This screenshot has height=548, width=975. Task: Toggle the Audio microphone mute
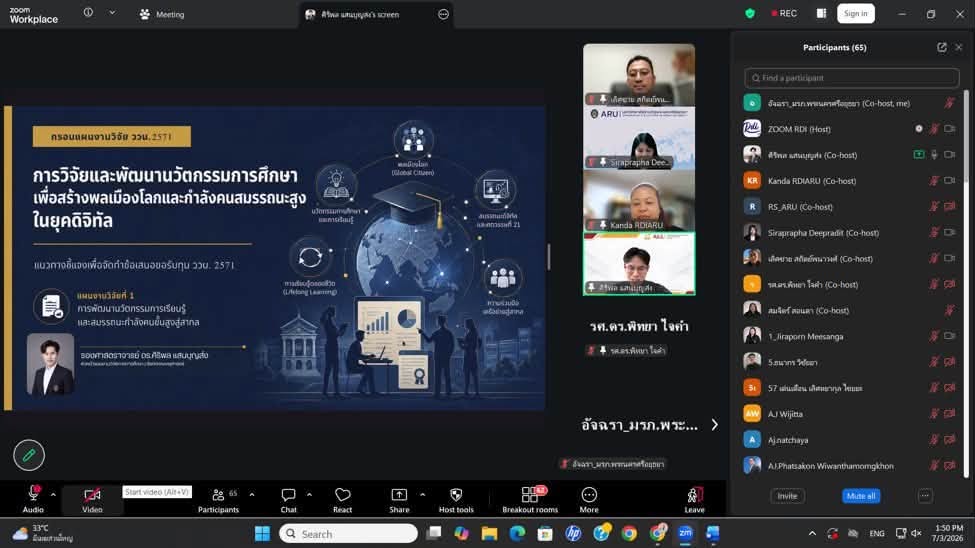[x=34, y=499]
